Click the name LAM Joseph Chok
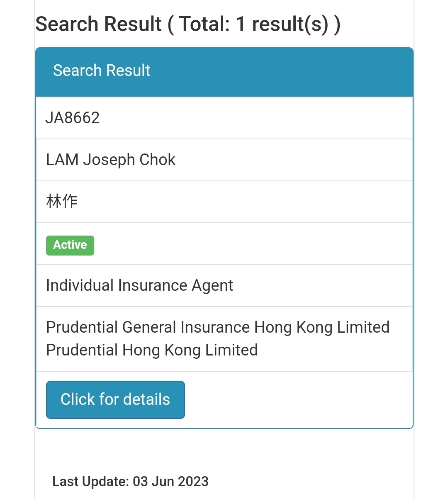The height and width of the screenshot is (499, 448). 111,160
